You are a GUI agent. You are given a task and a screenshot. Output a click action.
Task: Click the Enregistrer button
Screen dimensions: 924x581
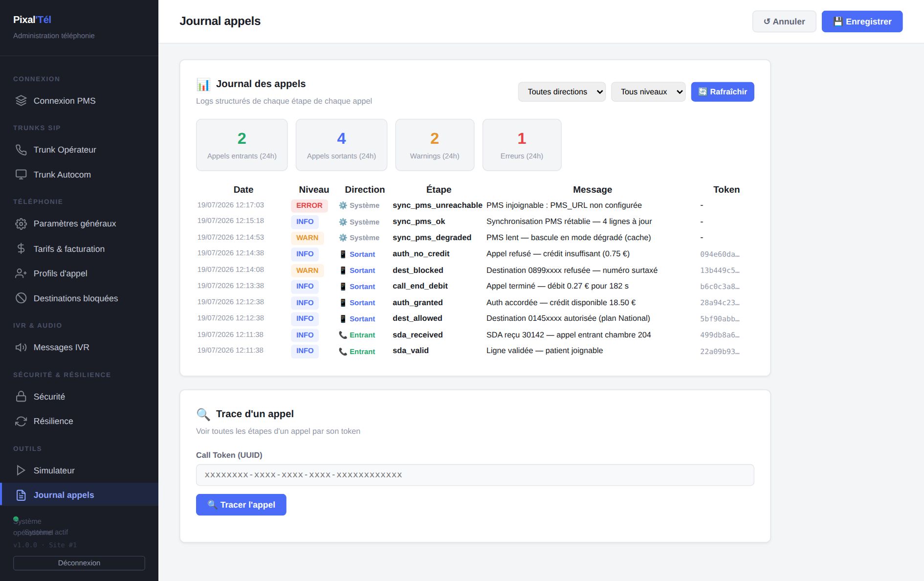(862, 22)
